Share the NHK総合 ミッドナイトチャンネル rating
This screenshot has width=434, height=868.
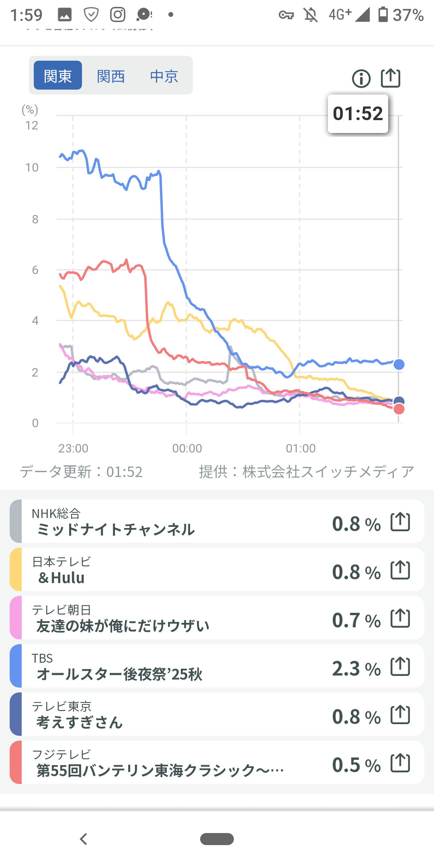[x=400, y=522]
